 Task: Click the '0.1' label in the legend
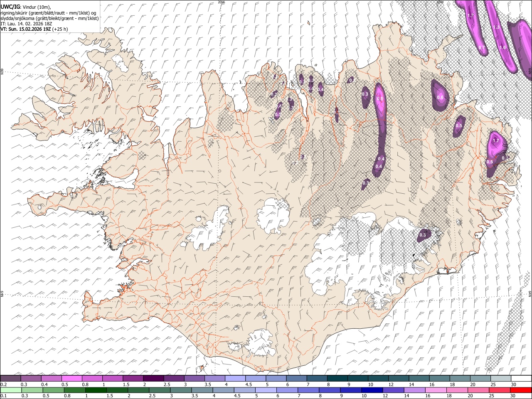4,396
